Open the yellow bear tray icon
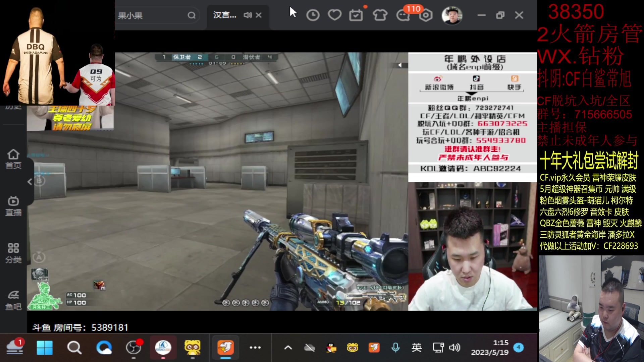This screenshot has width=644, height=362. [x=353, y=348]
